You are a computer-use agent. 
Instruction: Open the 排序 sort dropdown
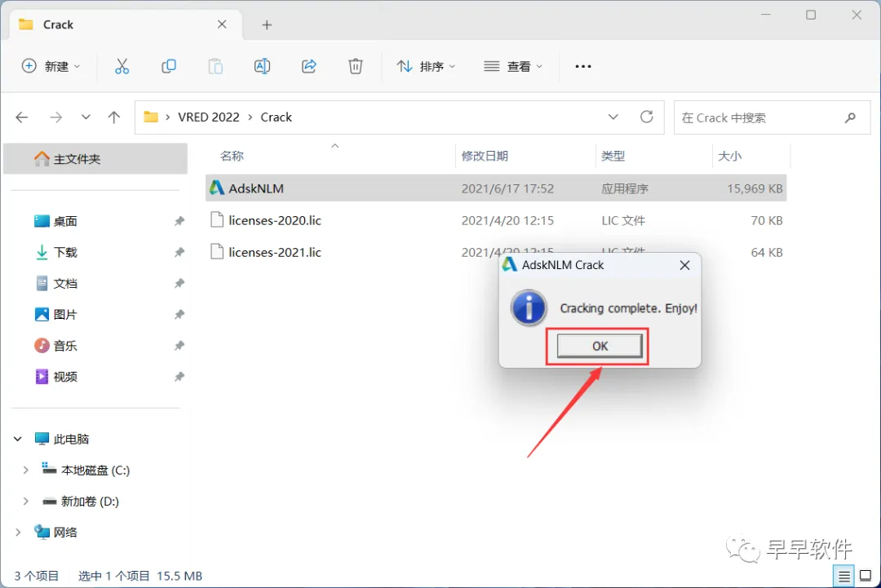(x=426, y=66)
